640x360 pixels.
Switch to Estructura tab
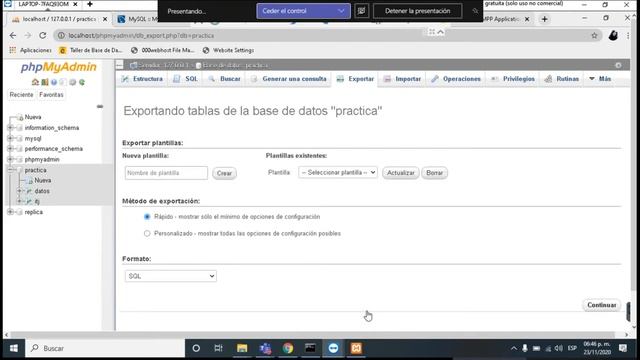tap(142, 79)
